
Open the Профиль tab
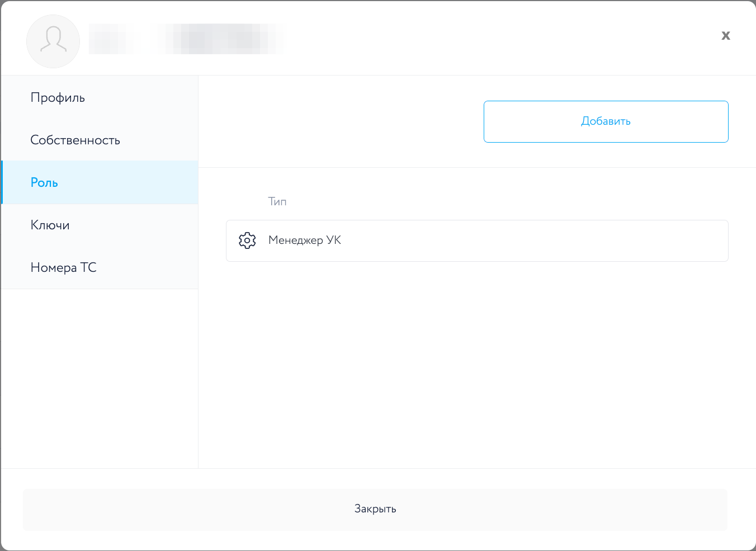[58, 98]
